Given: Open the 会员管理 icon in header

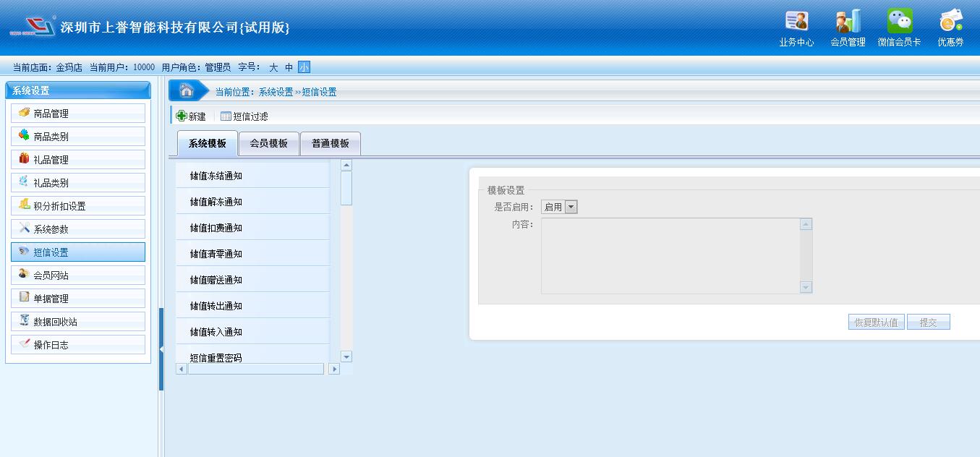Looking at the screenshot, I should 848,22.
